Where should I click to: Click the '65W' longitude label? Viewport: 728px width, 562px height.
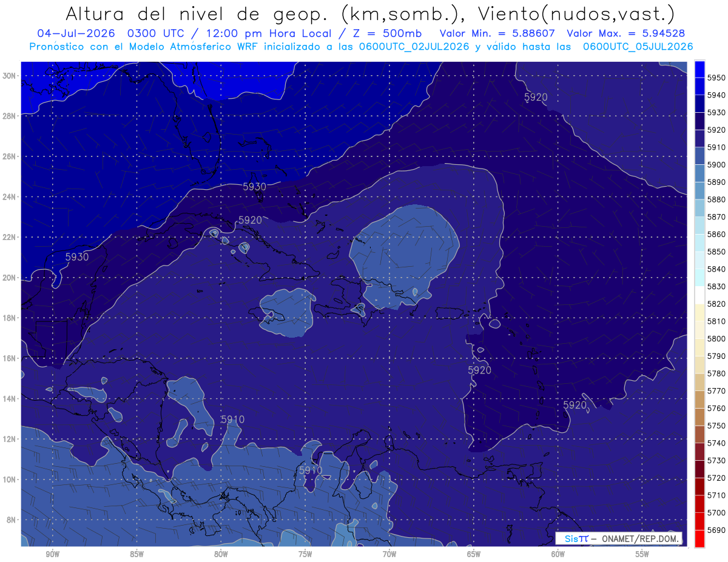[474, 554]
